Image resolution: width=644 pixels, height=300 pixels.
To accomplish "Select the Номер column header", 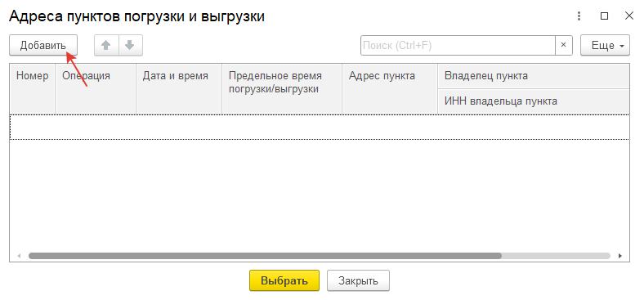I will point(33,89).
